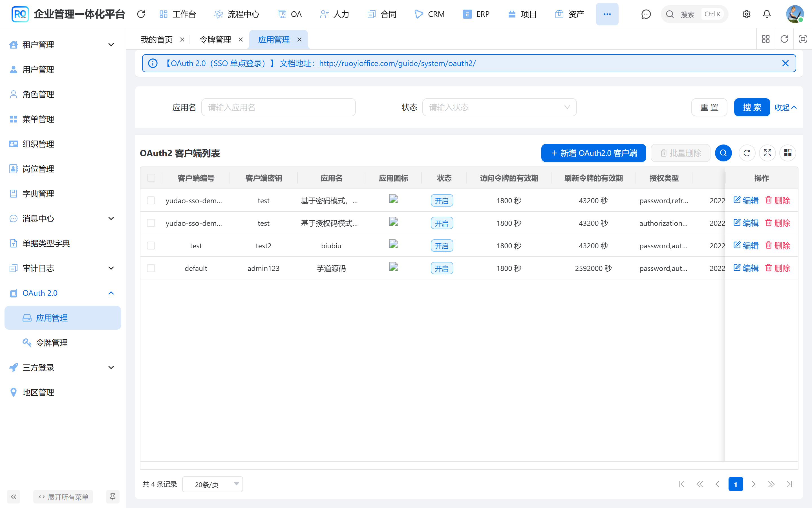Click 展开所有菜单 to expand all menus
The height and width of the screenshot is (508, 812).
(x=63, y=497)
